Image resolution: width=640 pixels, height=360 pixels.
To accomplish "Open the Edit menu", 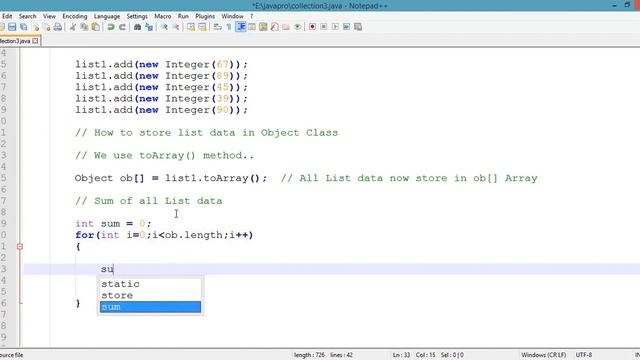I will [x=7, y=16].
